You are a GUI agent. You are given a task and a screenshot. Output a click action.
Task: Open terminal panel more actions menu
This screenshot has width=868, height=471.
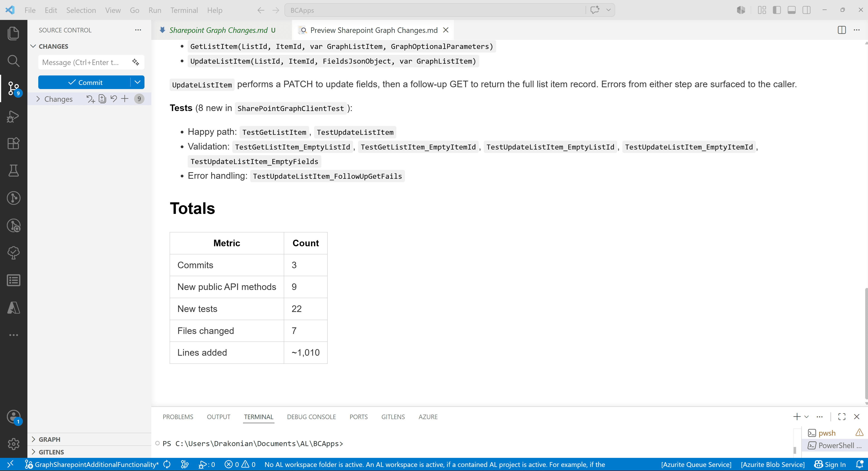tap(820, 417)
